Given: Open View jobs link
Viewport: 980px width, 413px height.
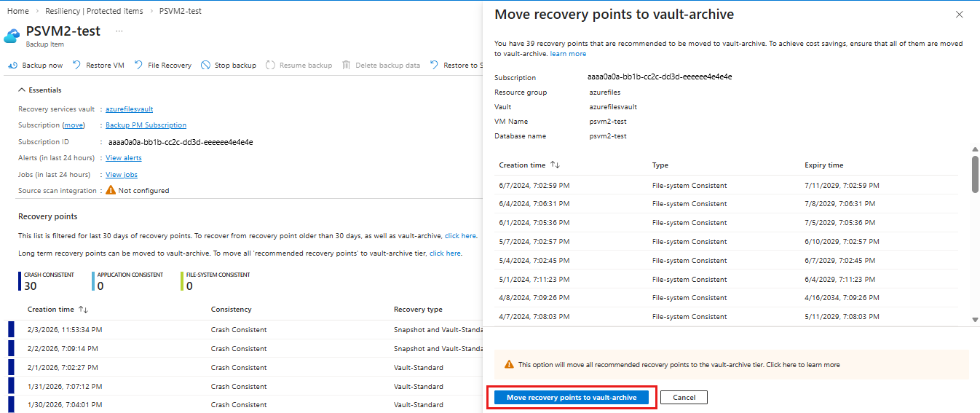Looking at the screenshot, I should [122, 175].
